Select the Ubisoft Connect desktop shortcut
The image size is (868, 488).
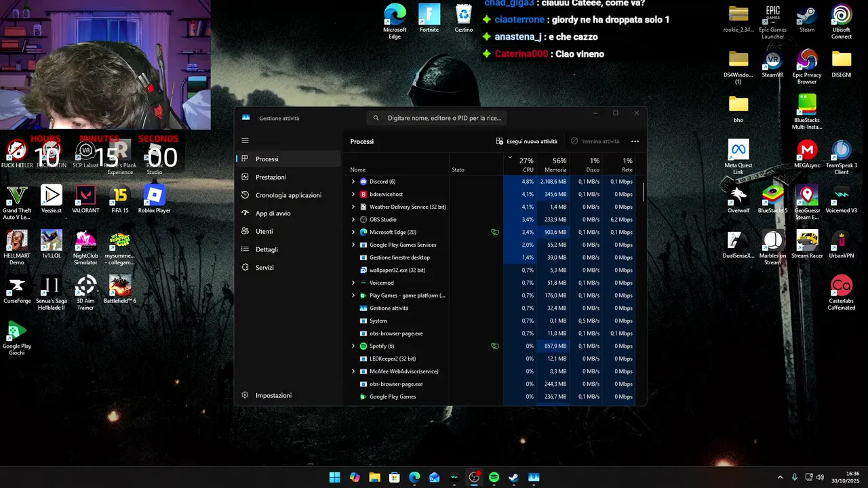coord(842,22)
